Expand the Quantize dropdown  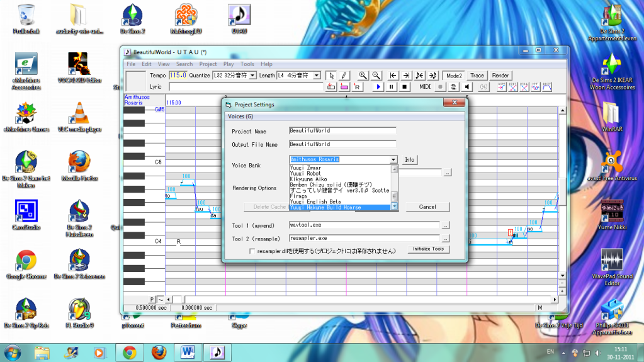[252, 76]
